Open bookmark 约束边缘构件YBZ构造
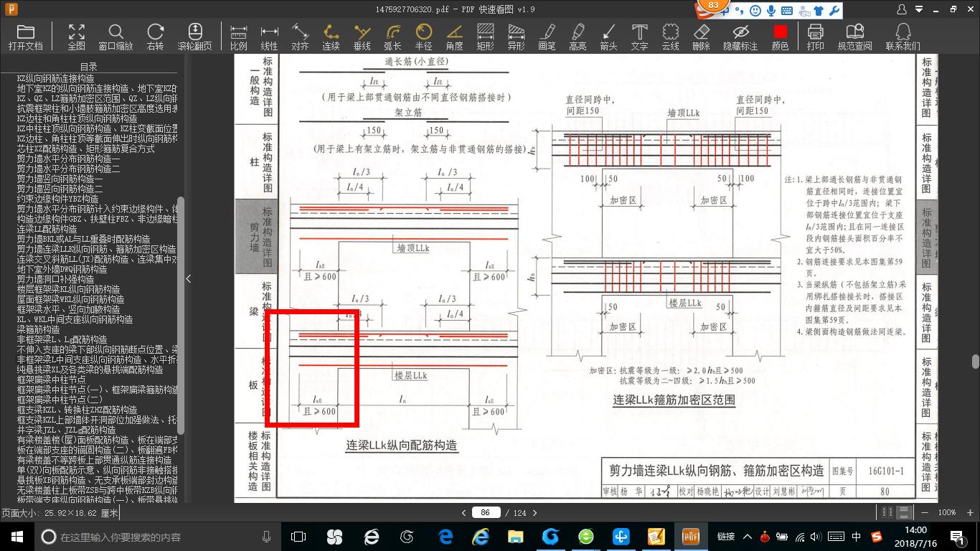980x551 pixels. click(x=57, y=198)
